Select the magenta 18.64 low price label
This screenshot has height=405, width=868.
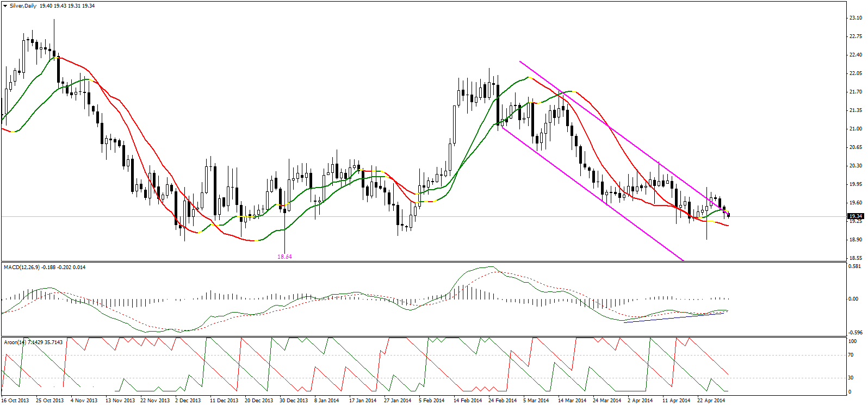[x=284, y=257]
